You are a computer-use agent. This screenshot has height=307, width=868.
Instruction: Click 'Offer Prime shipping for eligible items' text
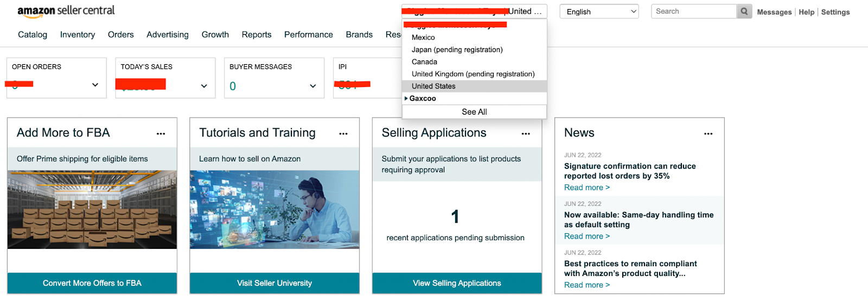(x=82, y=159)
